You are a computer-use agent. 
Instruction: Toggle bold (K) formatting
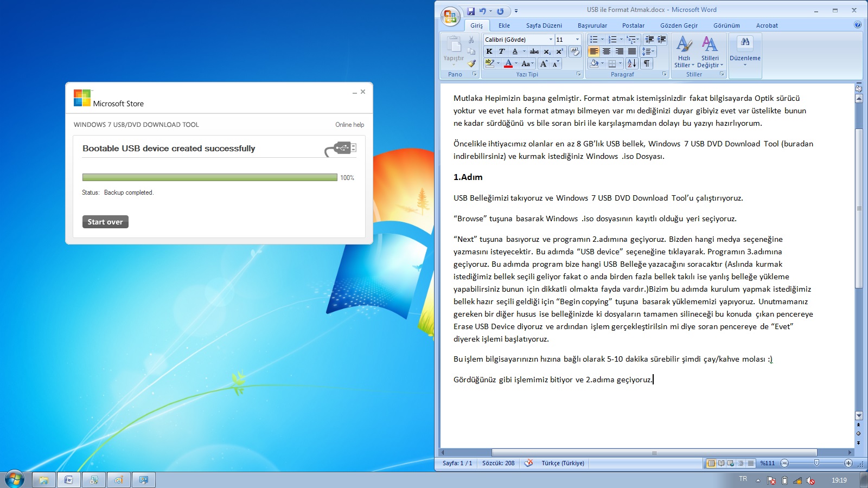489,52
